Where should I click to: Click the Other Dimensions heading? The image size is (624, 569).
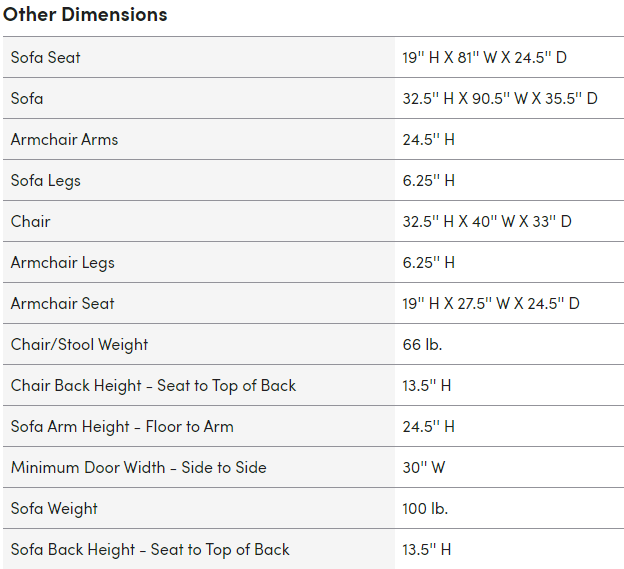85,15
